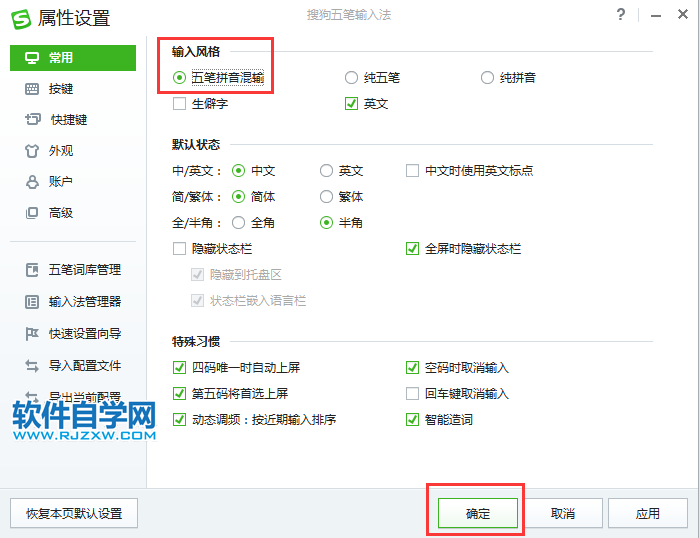
Task: Click the flag icon beside 快速设置向导
Action: 32,334
